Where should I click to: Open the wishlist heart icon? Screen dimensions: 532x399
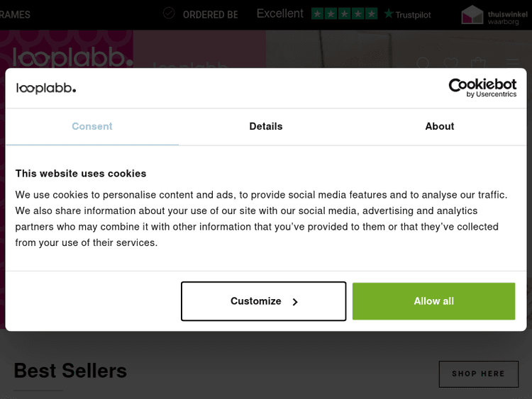click(x=450, y=64)
